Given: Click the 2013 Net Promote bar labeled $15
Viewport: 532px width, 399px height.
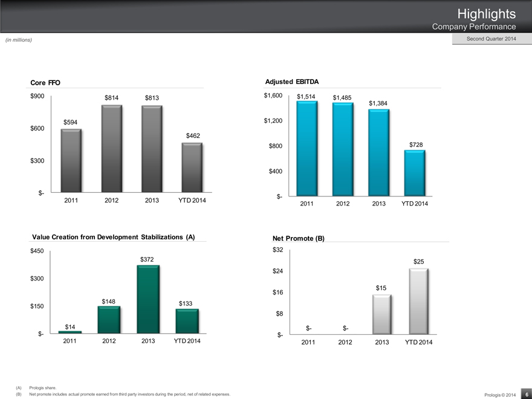Looking at the screenshot, I should (x=382, y=314).
